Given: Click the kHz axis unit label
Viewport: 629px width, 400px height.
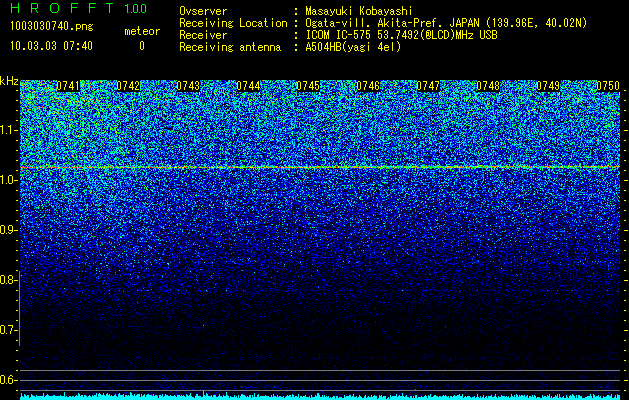Looking at the screenshot, I should [x=9, y=81].
